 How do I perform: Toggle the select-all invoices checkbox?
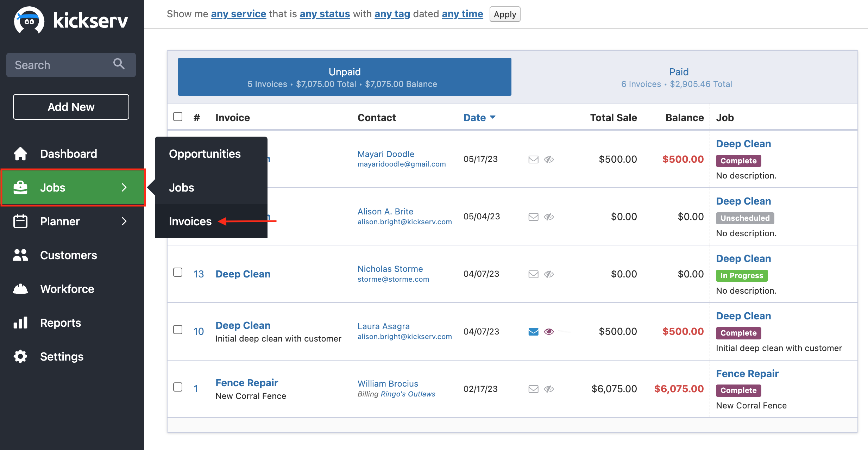click(x=178, y=117)
